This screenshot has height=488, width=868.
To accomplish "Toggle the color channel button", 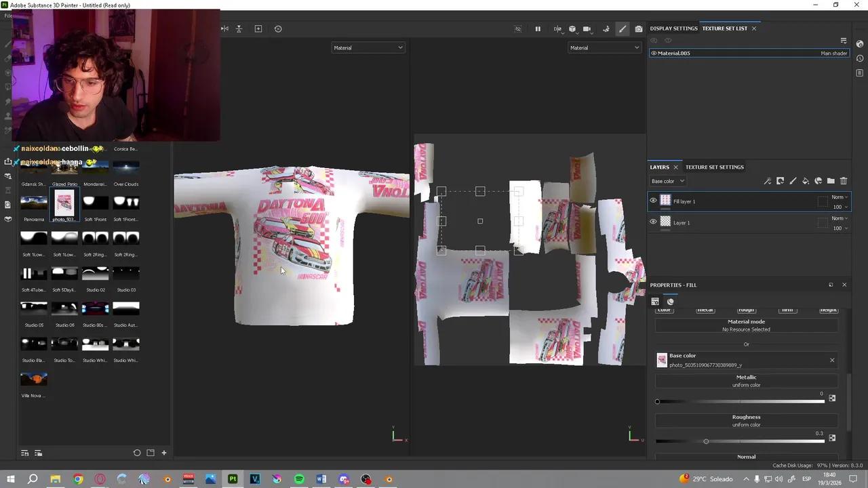I will pyautogui.click(x=665, y=310).
